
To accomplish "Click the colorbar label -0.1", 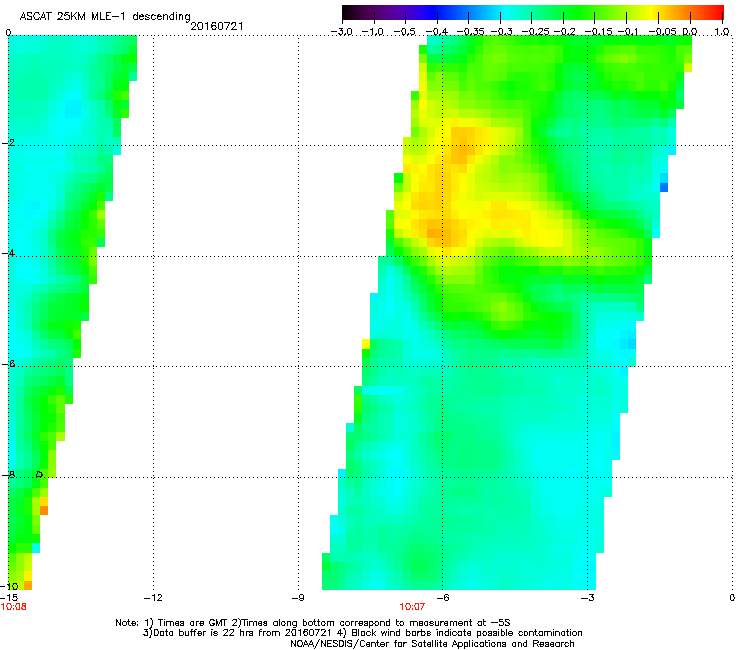I will pyautogui.click(x=628, y=32).
